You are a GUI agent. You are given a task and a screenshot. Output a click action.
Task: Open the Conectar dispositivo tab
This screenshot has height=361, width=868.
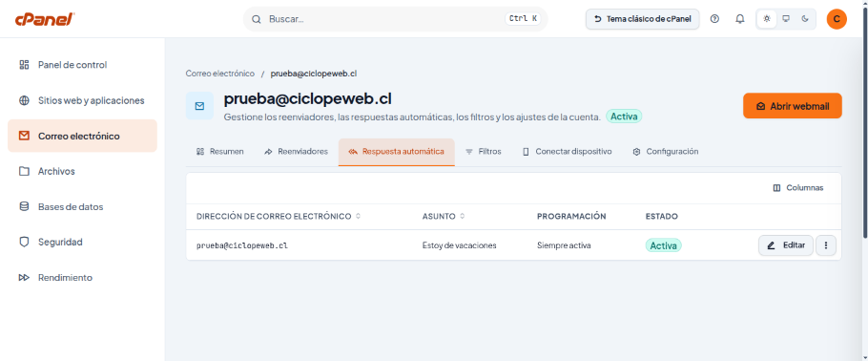(568, 152)
